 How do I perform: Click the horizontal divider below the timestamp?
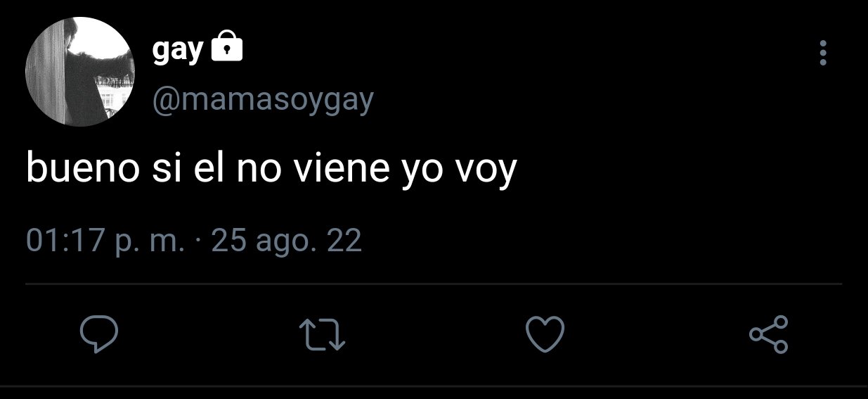click(434, 284)
